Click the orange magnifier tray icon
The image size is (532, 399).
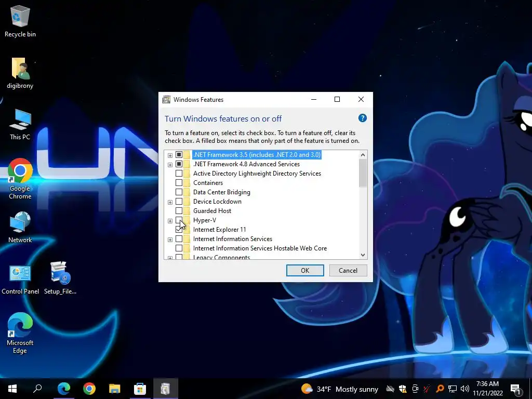[x=440, y=389]
